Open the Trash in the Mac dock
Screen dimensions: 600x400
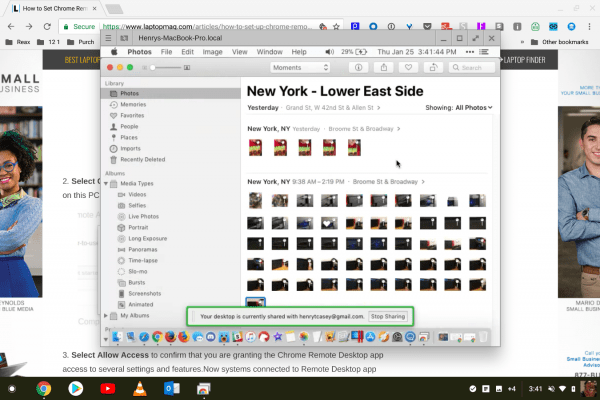click(483, 337)
